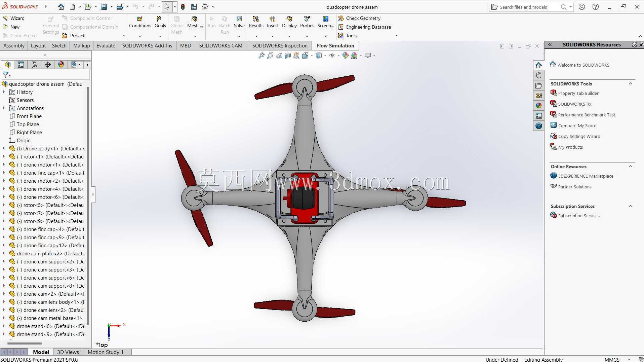Click the Print icon in title toolbar
Image resolution: width=644 pixels, height=362 pixels.
(x=120, y=7)
